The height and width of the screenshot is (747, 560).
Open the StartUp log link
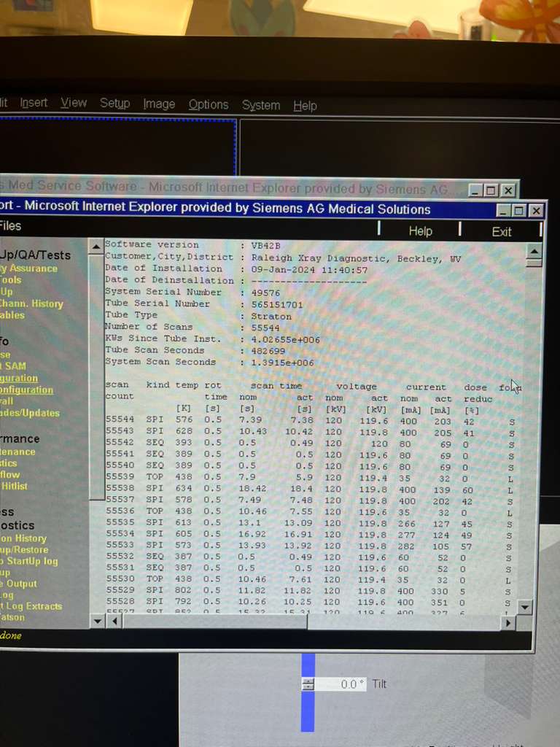point(28,561)
